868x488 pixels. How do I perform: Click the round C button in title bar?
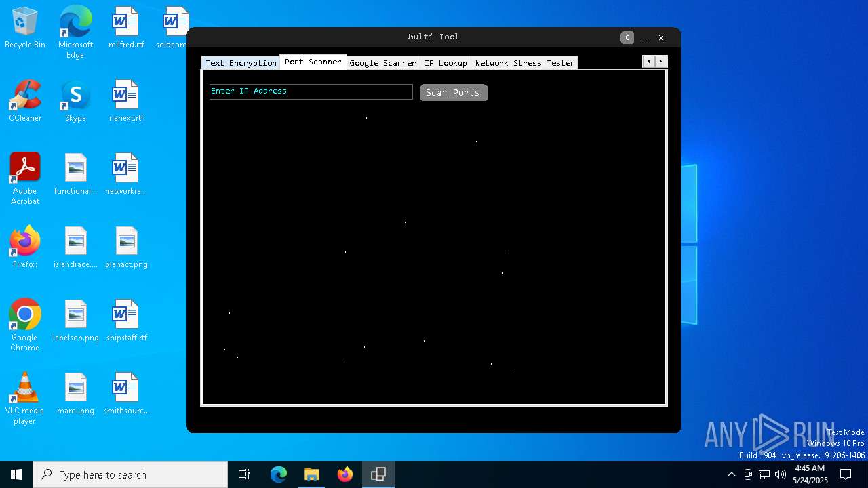point(627,38)
